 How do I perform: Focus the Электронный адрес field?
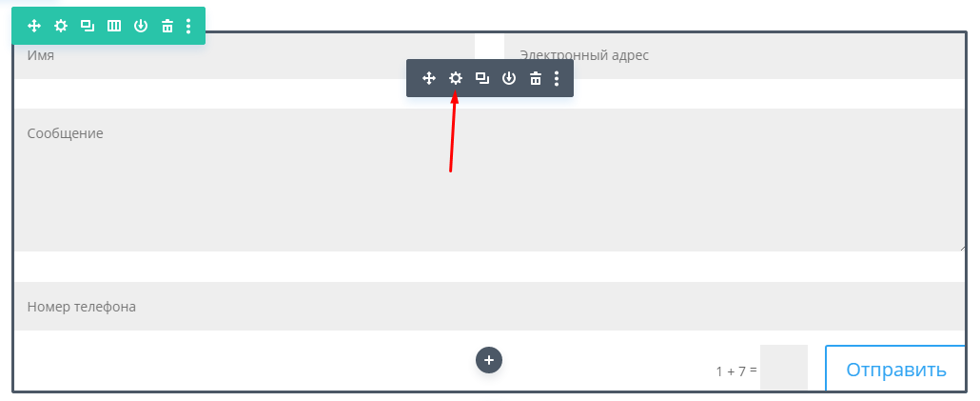pos(735,55)
